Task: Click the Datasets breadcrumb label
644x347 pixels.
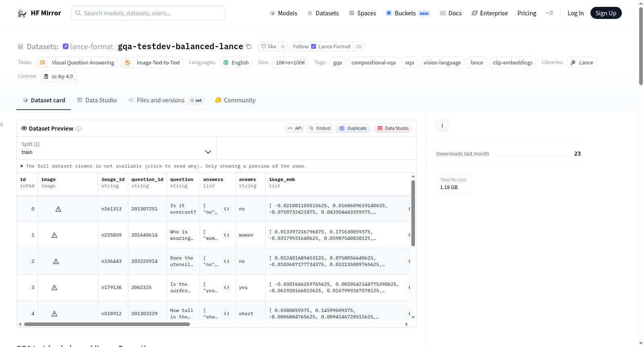Action: click(43, 47)
